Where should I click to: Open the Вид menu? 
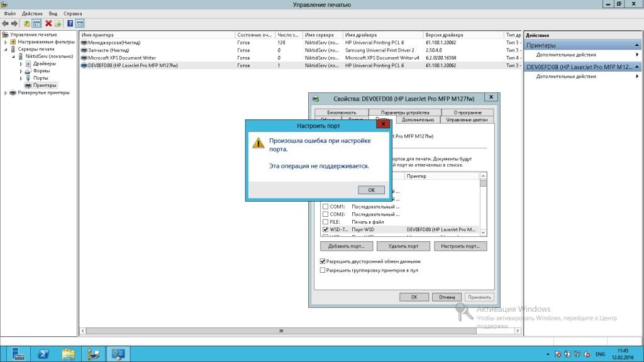click(x=53, y=14)
